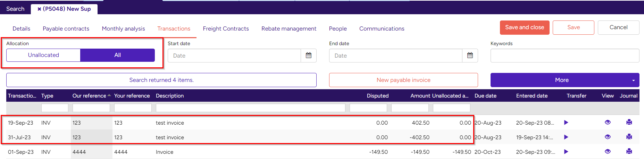Sort by the Type column header
The height and width of the screenshot is (159, 644).
47,96
